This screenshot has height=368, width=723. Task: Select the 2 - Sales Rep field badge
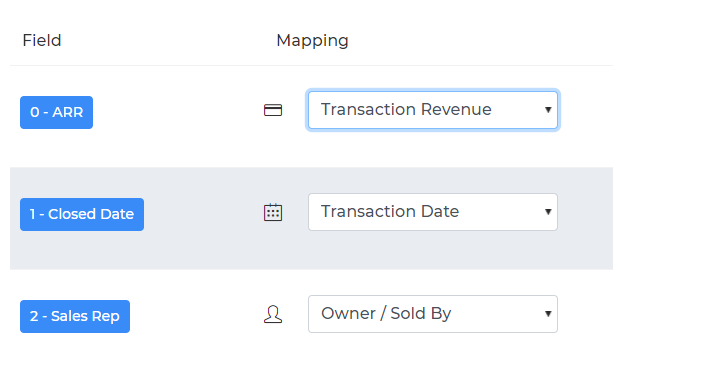coord(75,316)
